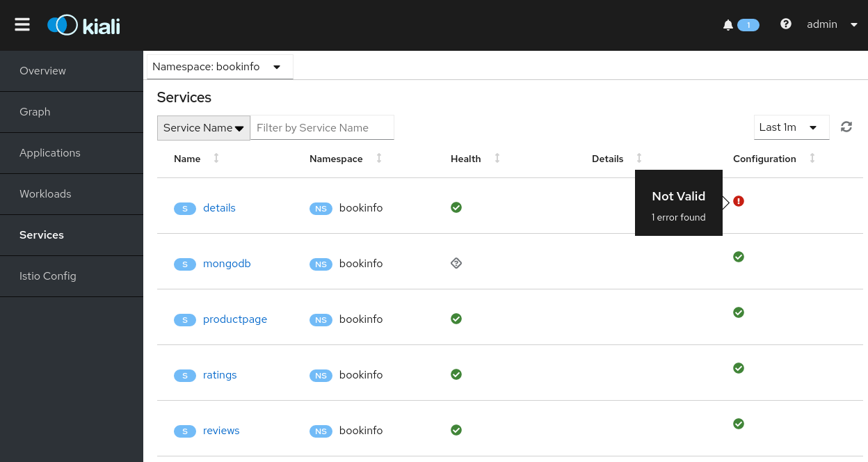
Task: Click the Health column header
Action: 466,159
